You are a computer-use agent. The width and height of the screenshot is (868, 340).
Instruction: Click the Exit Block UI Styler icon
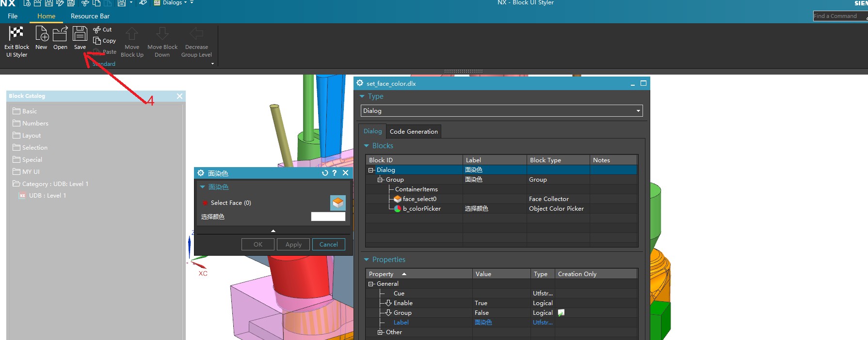(16, 34)
